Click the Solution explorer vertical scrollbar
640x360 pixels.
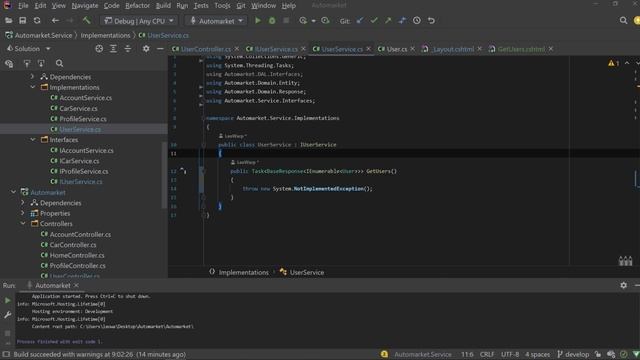(164, 175)
